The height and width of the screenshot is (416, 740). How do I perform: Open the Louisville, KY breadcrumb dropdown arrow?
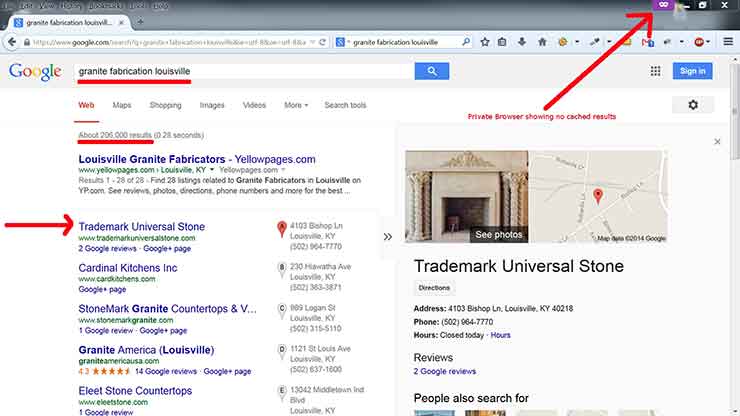coord(212,170)
